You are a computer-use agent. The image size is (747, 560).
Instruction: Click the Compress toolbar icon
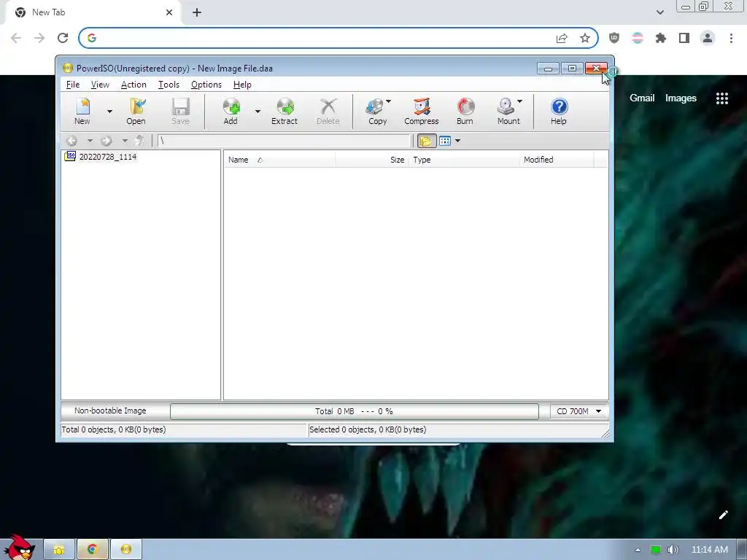pyautogui.click(x=422, y=112)
